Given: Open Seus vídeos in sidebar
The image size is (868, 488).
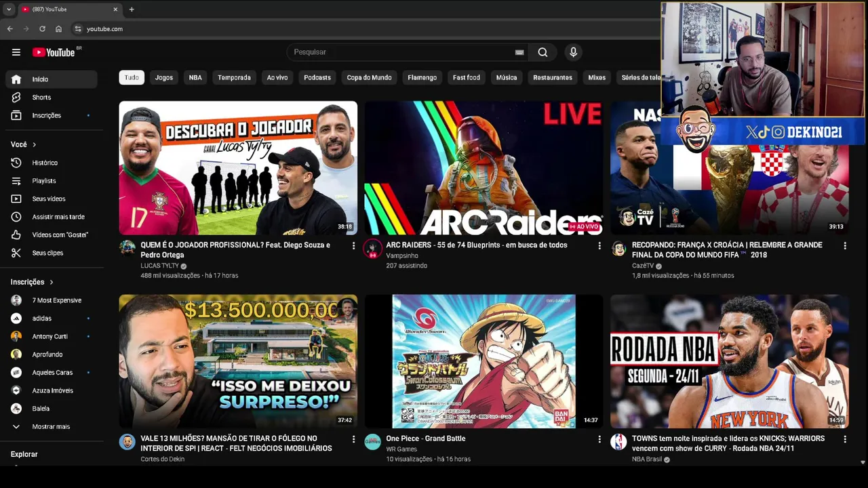Looking at the screenshot, I should click(x=52, y=199).
